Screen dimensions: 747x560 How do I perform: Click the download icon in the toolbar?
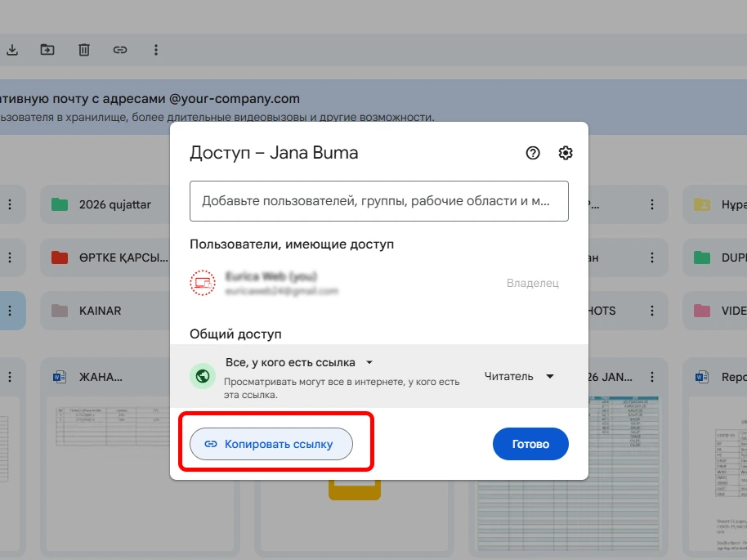(12, 50)
